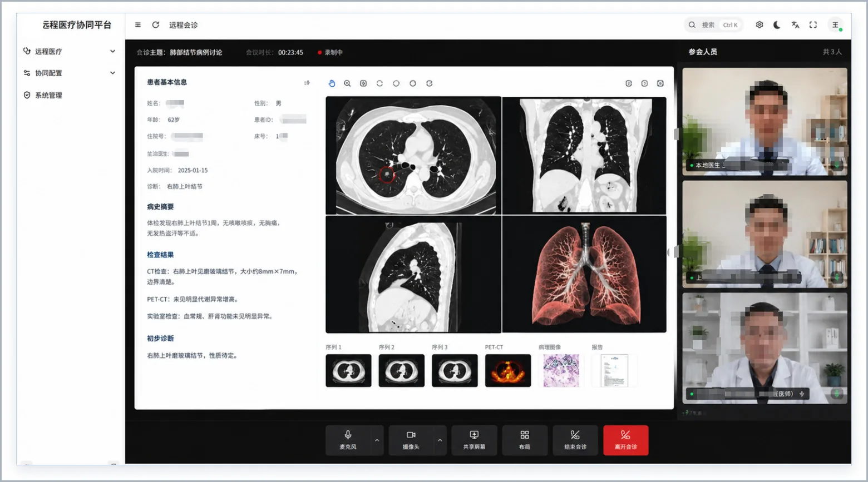Viewport: 868px width, 482px height.
Task: Open the user avatar menu at top right
Action: point(836,25)
